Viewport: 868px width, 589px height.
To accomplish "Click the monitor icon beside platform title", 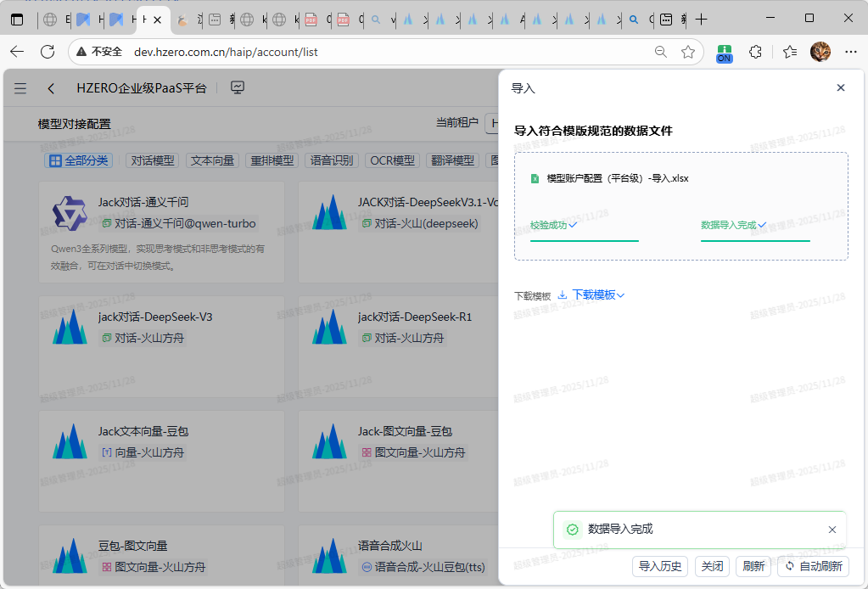I will [x=238, y=87].
